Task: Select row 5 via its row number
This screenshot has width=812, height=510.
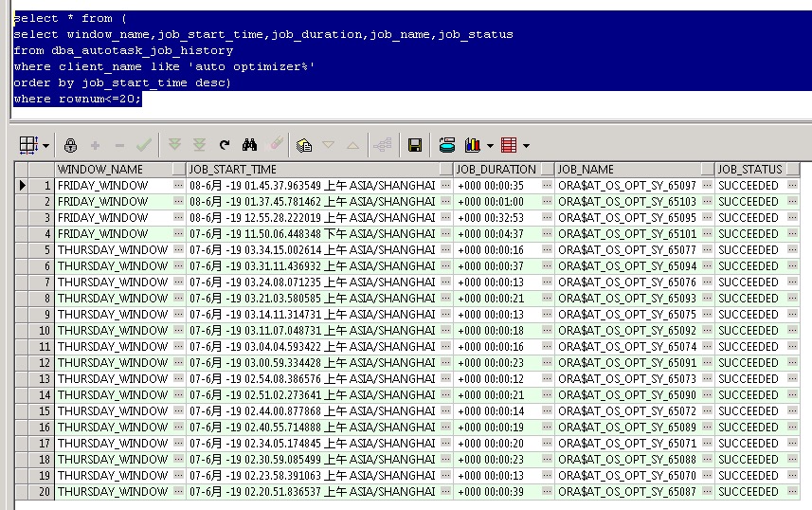Action: click(x=44, y=250)
